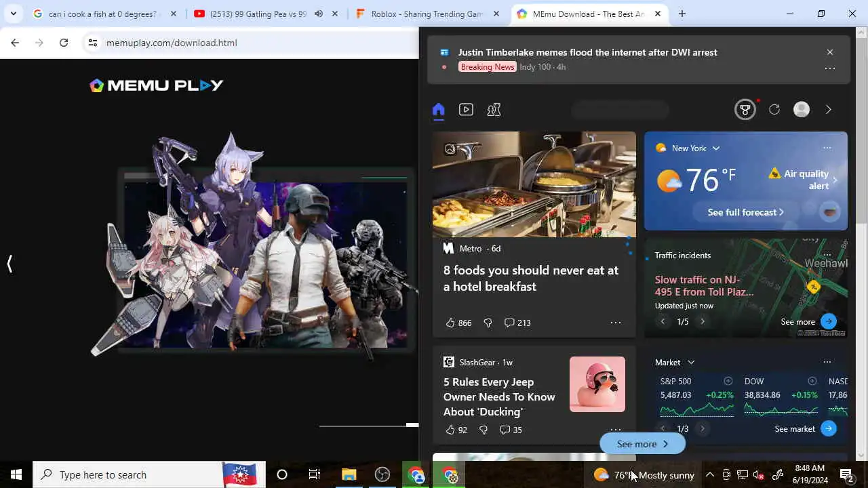Open the widgets Home feed icon

point(438,110)
